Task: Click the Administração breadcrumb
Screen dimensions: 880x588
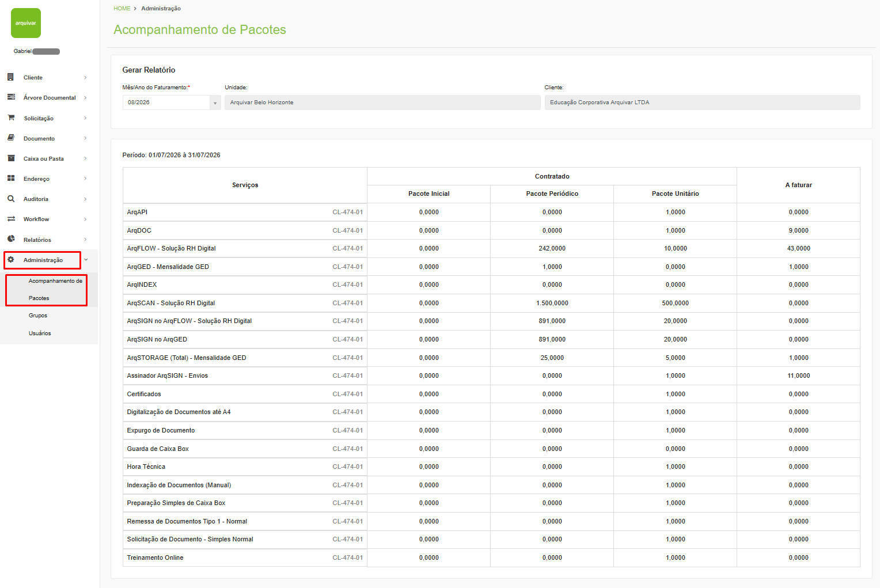Action: pyautogui.click(x=161, y=9)
